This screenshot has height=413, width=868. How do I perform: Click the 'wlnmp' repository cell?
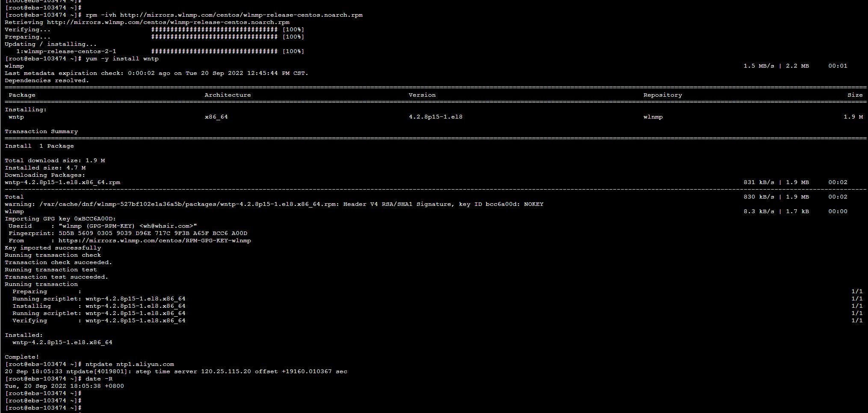pos(653,117)
